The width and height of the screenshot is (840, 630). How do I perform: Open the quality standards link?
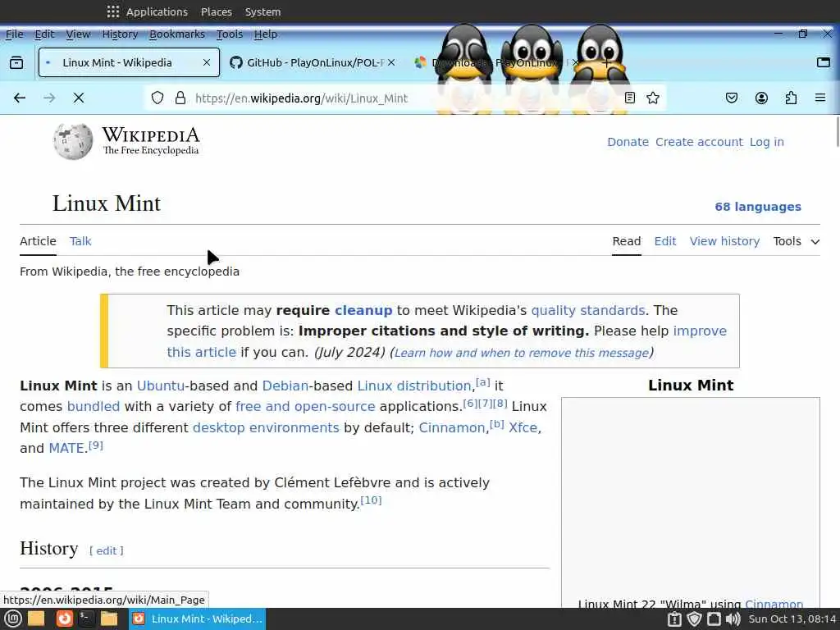coord(587,311)
